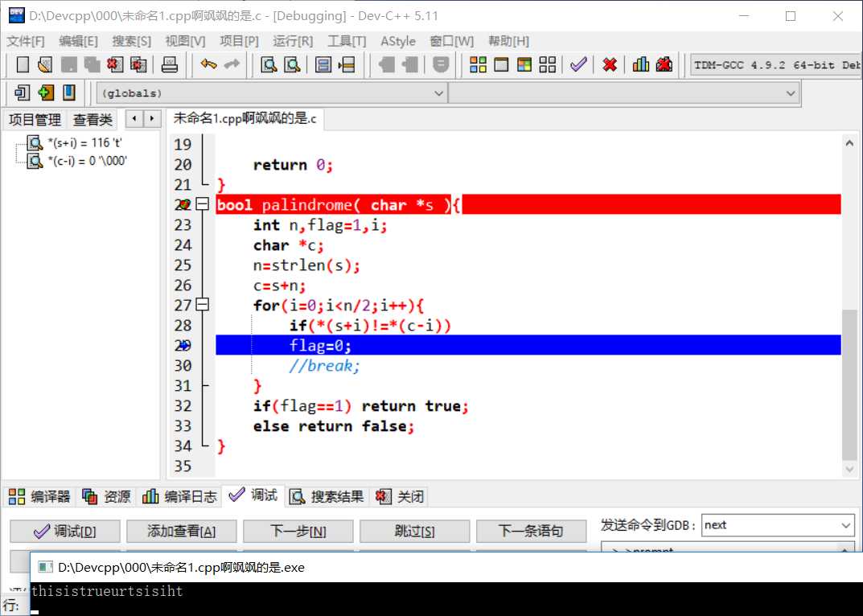Click the project options icon in second toolbar row
This screenshot has height=616, width=863.
pyautogui.click(x=22, y=92)
